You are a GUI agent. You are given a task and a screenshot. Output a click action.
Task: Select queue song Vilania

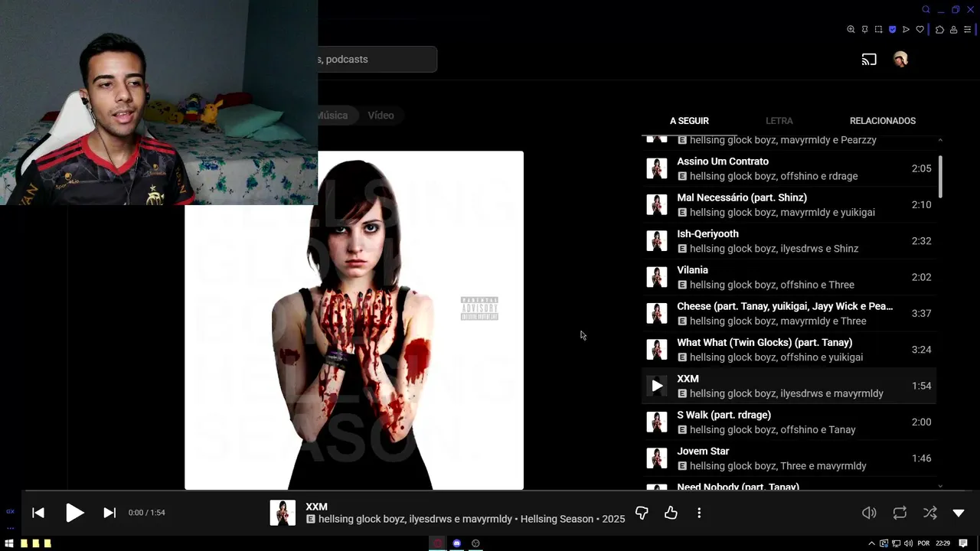coord(789,277)
